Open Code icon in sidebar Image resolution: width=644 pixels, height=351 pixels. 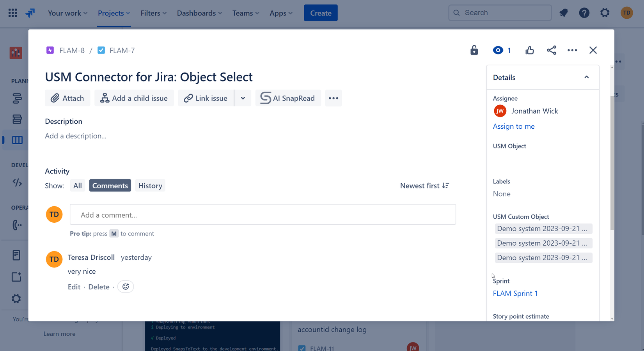pos(17,183)
